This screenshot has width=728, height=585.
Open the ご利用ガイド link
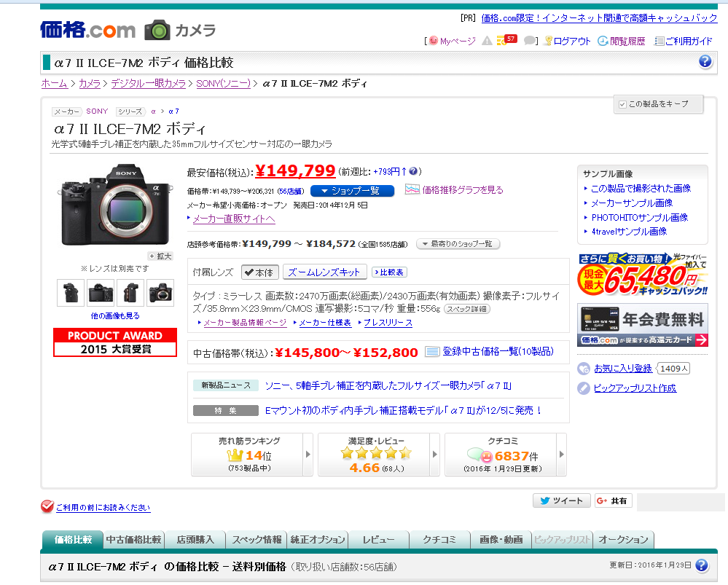689,42
